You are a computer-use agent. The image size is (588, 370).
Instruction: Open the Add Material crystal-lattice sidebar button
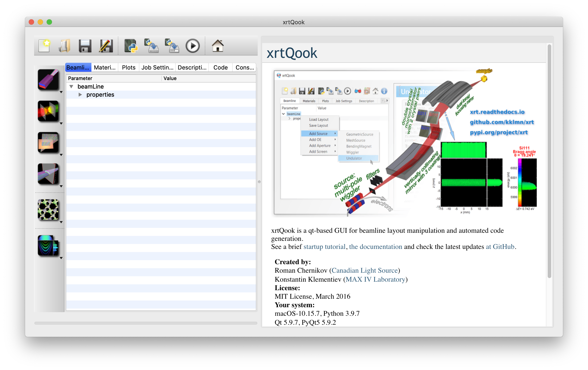click(x=48, y=209)
